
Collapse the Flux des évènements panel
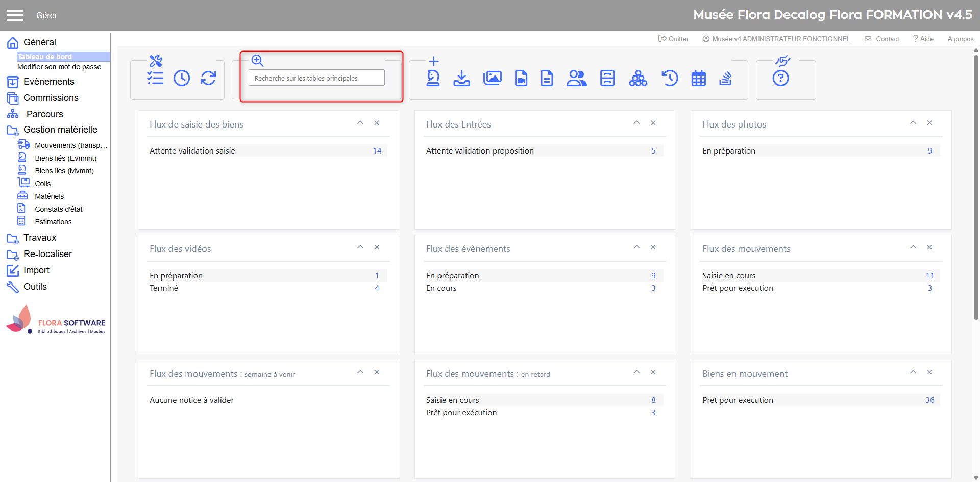tap(636, 247)
